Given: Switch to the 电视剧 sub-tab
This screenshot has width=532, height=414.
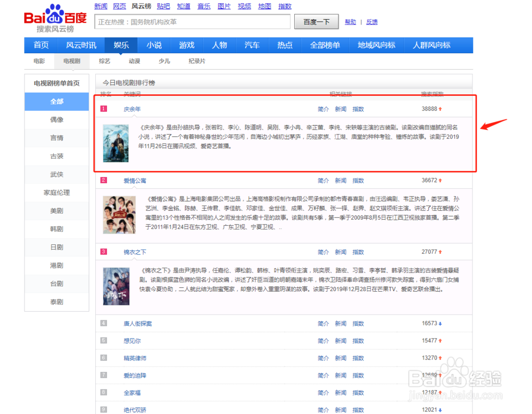Looking at the screenshot, I should pyautogui.click(x=72, y=61).
